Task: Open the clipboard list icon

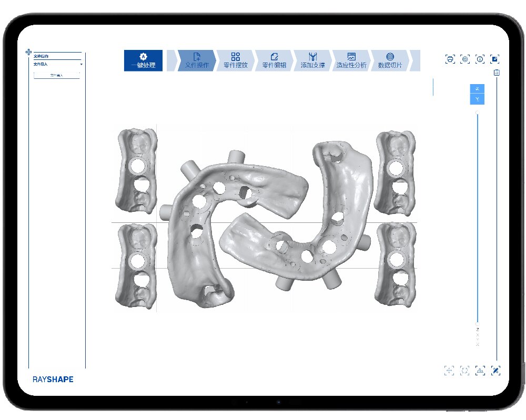Action: pos(497,73)
